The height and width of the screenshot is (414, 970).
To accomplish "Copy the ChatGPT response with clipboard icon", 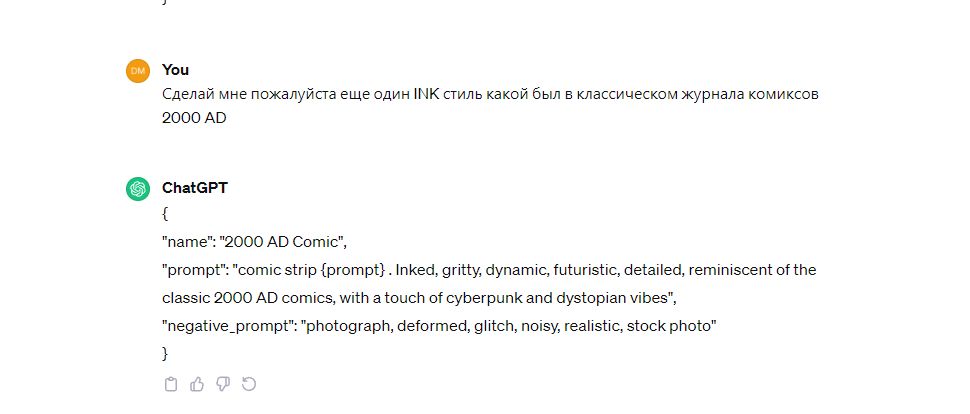I will click(171, 384).
